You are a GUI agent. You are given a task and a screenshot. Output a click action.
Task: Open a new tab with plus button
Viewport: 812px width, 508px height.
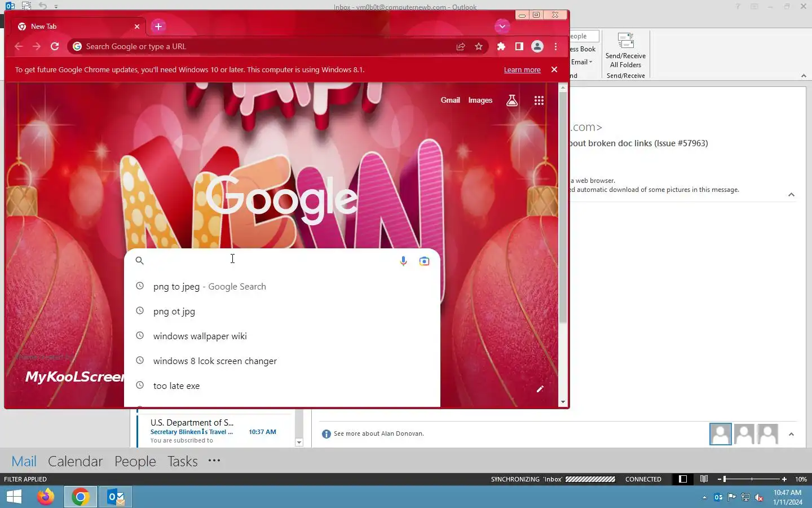[158, 26]
